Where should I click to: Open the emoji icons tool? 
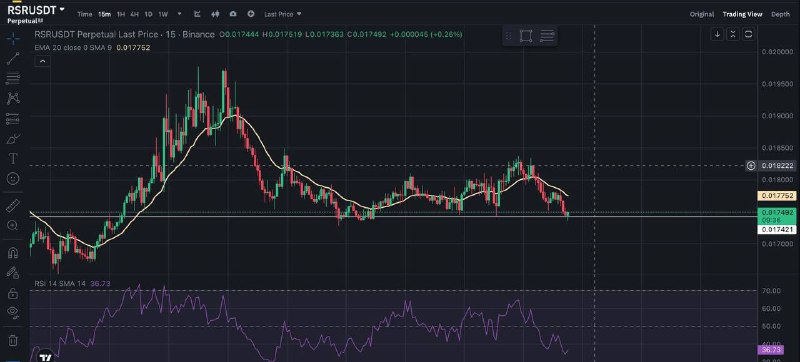tap(13, 178)
